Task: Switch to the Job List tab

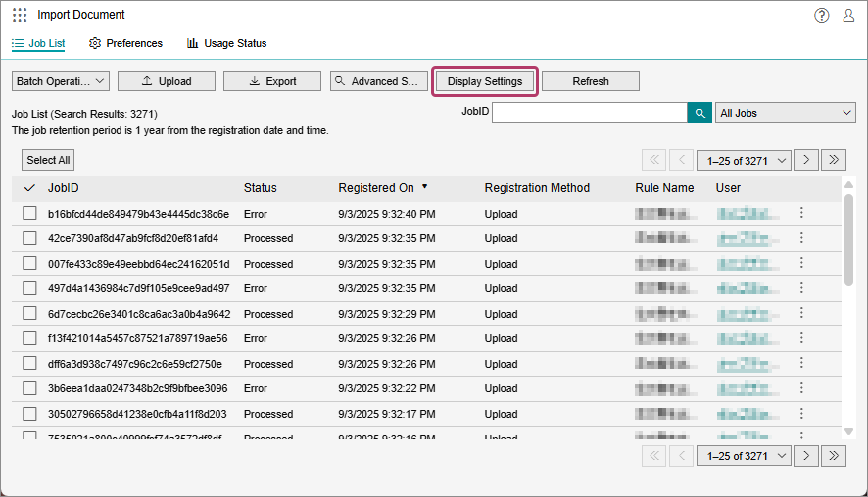Action: pyautogui.click(x=38, y=43)
